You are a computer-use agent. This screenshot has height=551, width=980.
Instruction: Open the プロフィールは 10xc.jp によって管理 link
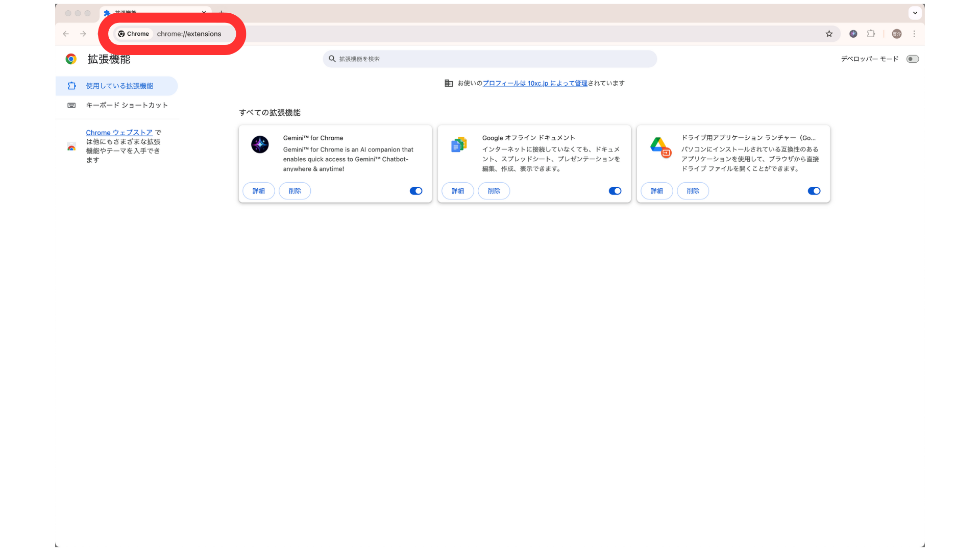click(535, 83)
